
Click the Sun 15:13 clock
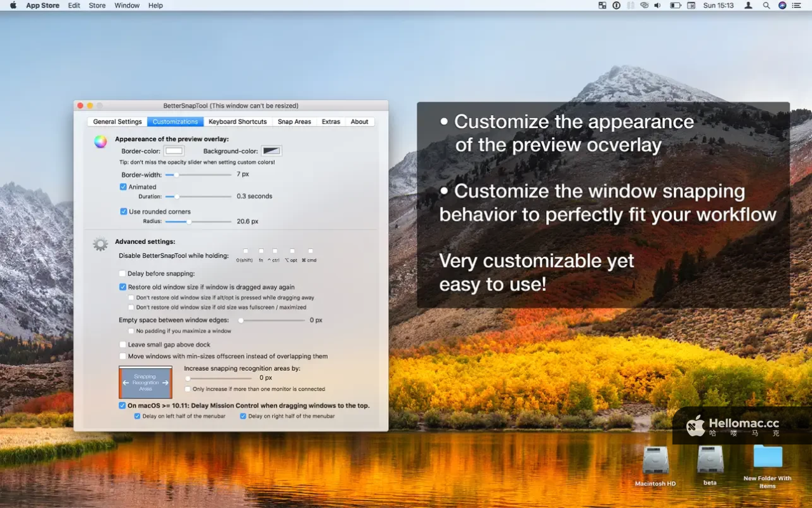(x=719, y=5)
